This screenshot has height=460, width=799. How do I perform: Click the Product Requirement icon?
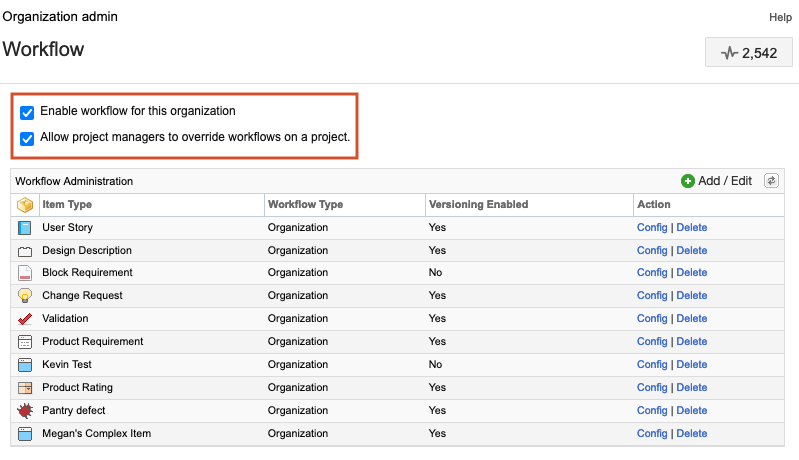[24, 342]
